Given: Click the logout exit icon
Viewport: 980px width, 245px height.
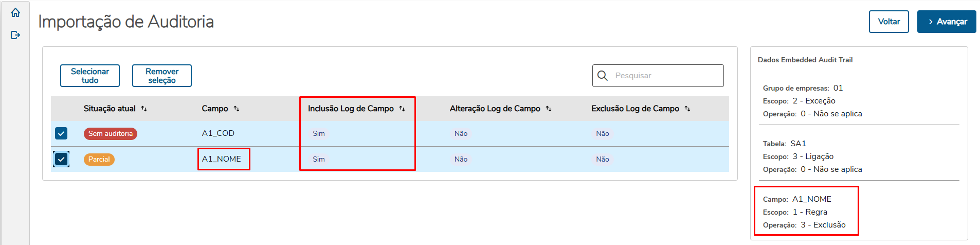Looking at the screenshot, I should [x=15, y=35].
